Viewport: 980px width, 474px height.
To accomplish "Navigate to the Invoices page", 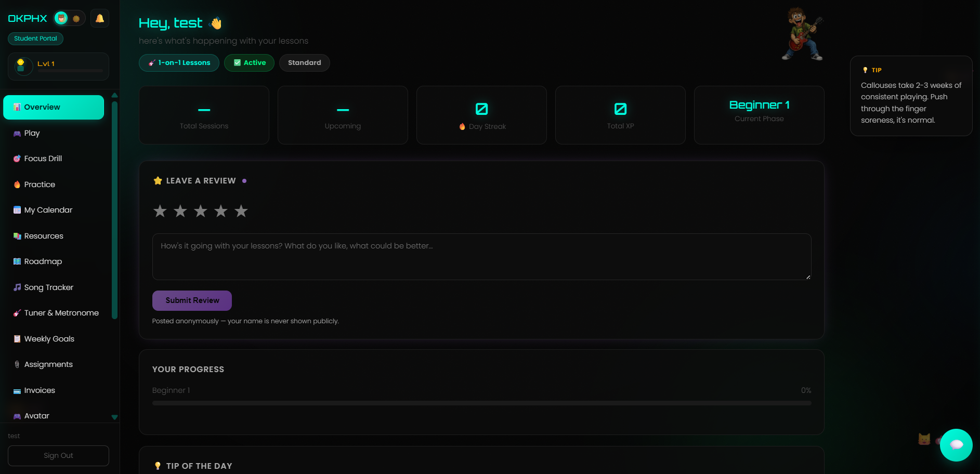I will tap(54, 390).
